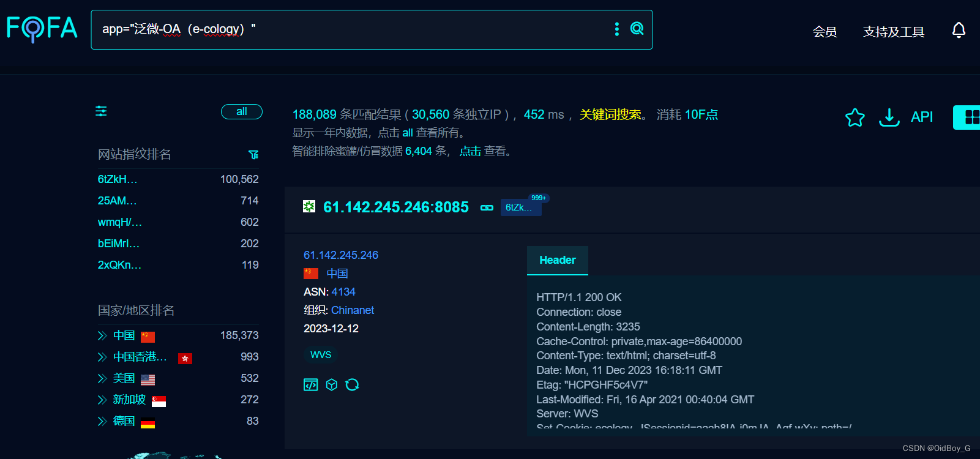Filter by fingerprint bEiMrl…
Viewport: 980px width, 459px height.
tap(119, 244)
